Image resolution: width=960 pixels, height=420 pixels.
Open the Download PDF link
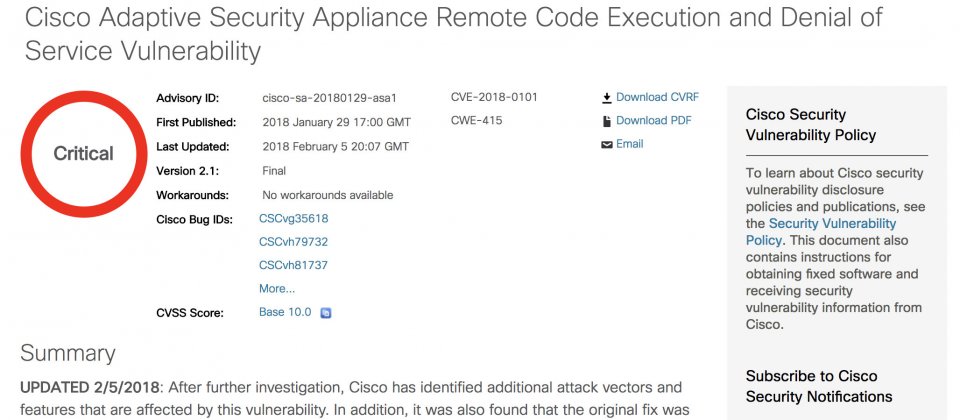pyautogui.click(x=653, y=121)
